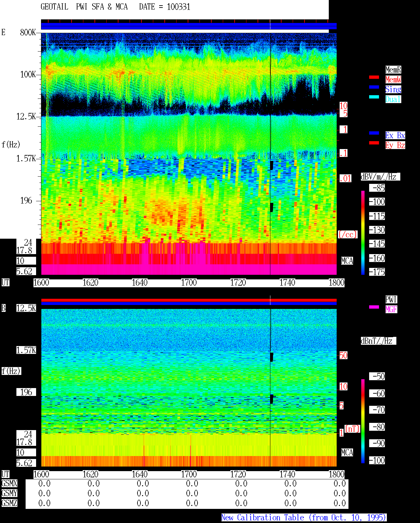Click the GEOTAIL PWI SFA & MCA title

coord(84,7)
